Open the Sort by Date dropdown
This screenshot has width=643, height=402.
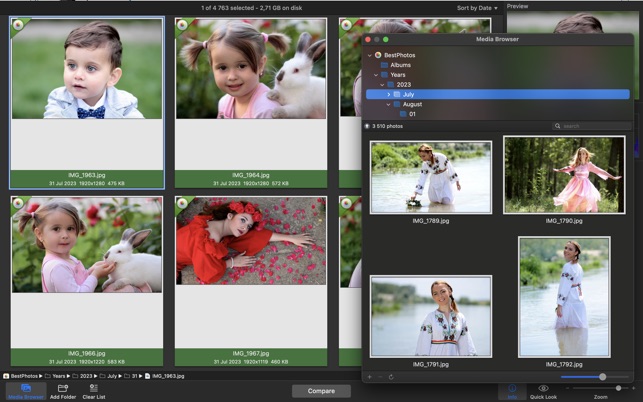point(477,8)
